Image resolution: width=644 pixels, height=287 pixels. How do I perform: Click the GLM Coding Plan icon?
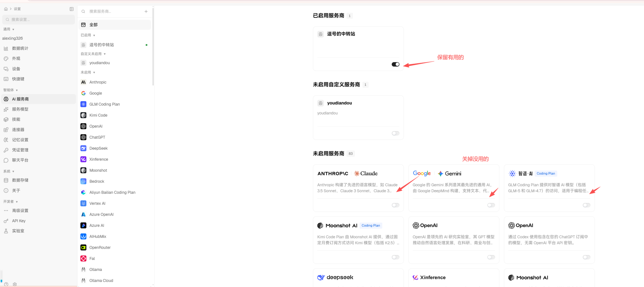click(84, 104)
